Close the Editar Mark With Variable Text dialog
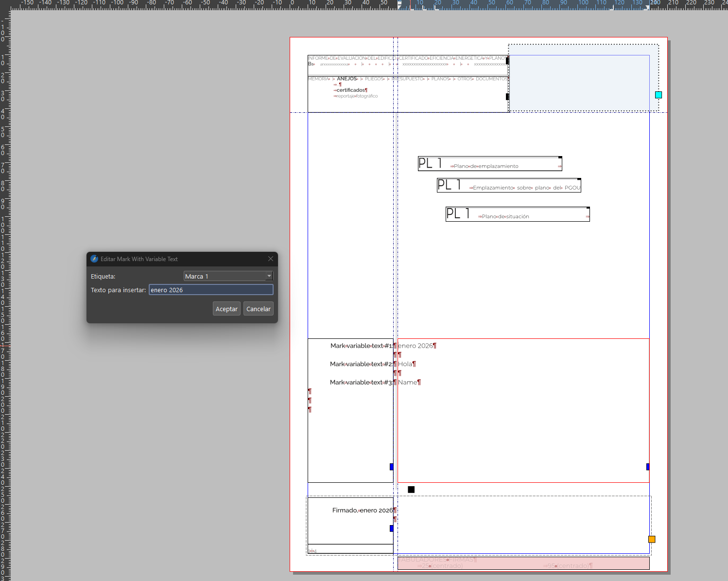The height and width of the screenshot is (581, 728). pyautogui.click(x=271, y=259)
